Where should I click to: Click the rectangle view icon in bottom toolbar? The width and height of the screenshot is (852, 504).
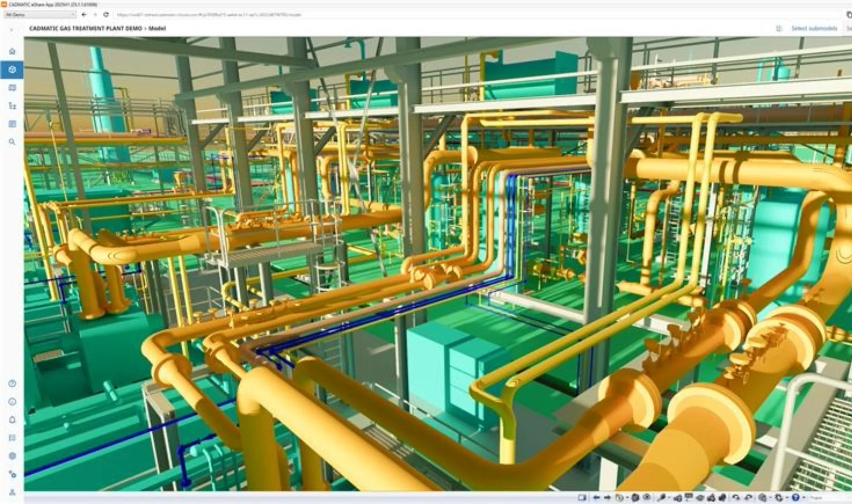click(x=582, y=498)
